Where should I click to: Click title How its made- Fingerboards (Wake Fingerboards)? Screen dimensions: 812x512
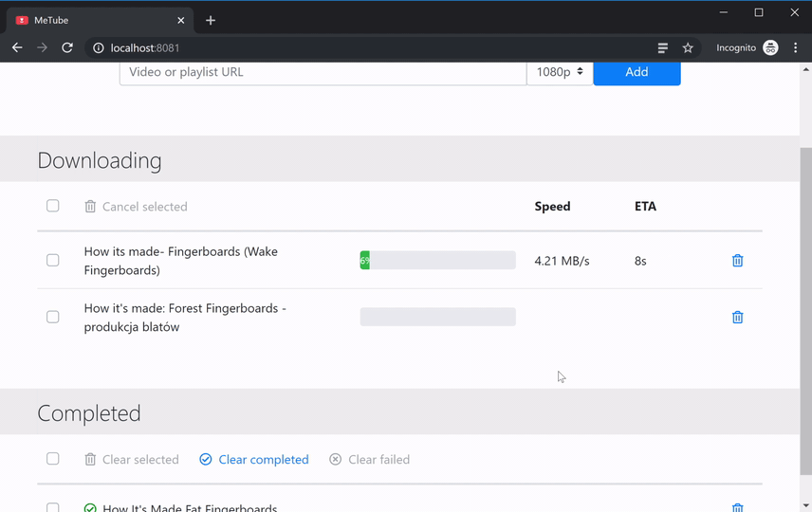point(181,261)
